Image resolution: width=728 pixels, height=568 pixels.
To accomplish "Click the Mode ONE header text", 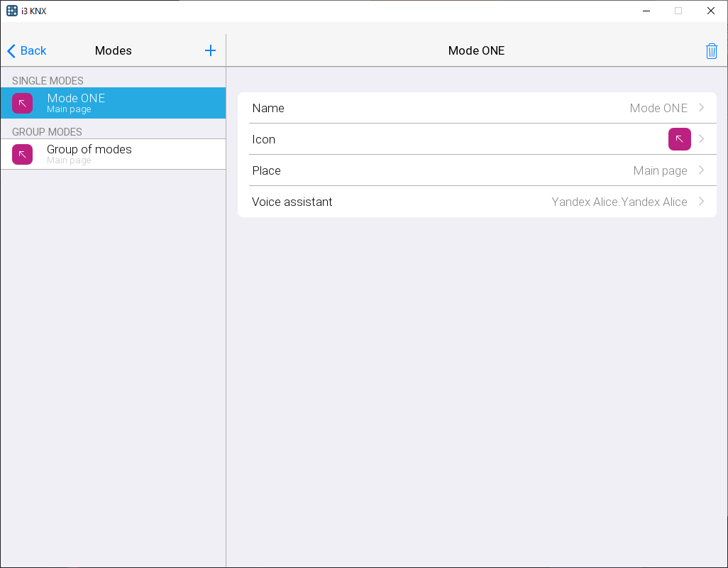I will (x=476, y=50).
